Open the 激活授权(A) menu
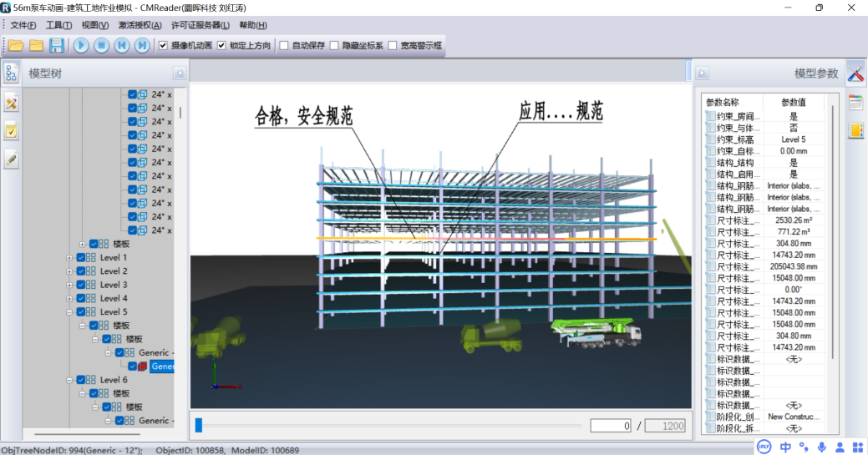The width and height of the screenshot is (868, 455). [x=140, y=25]
